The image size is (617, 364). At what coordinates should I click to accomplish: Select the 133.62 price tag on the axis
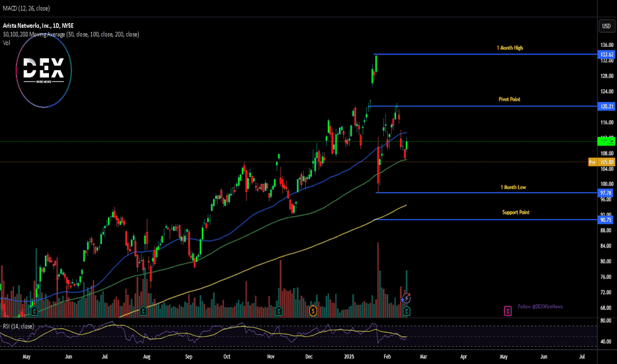click(x=606, y=54)
